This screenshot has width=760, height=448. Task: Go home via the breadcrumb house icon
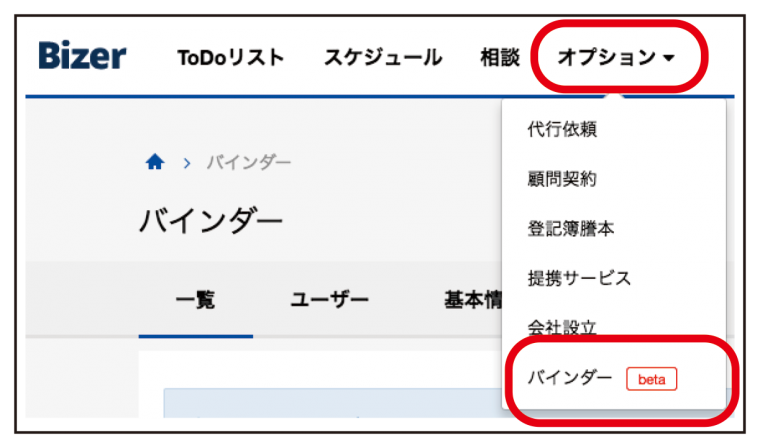point(155,161)
